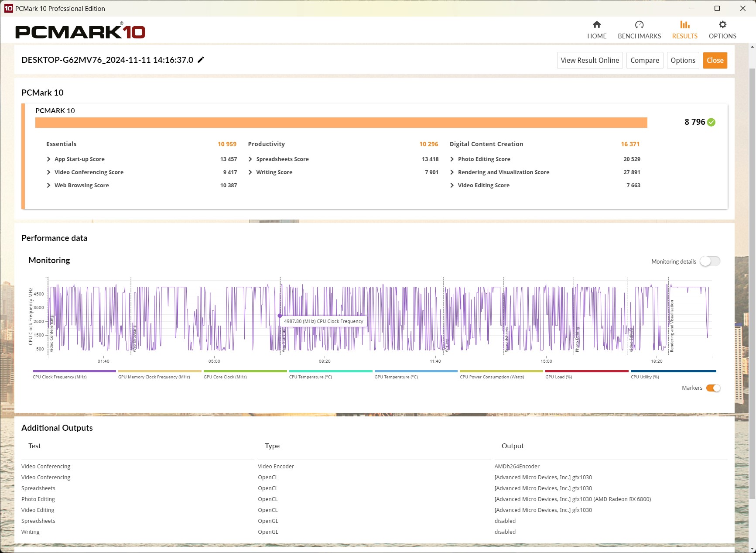The image size is (756, 553).
Task: Click the Productivity score 10 296
Action: (429, 144)
